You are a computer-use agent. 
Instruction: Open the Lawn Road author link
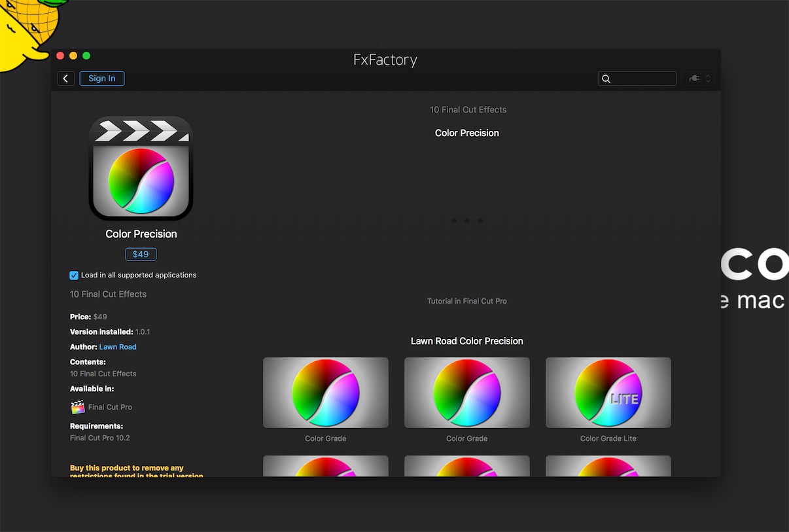click(118, 347)
